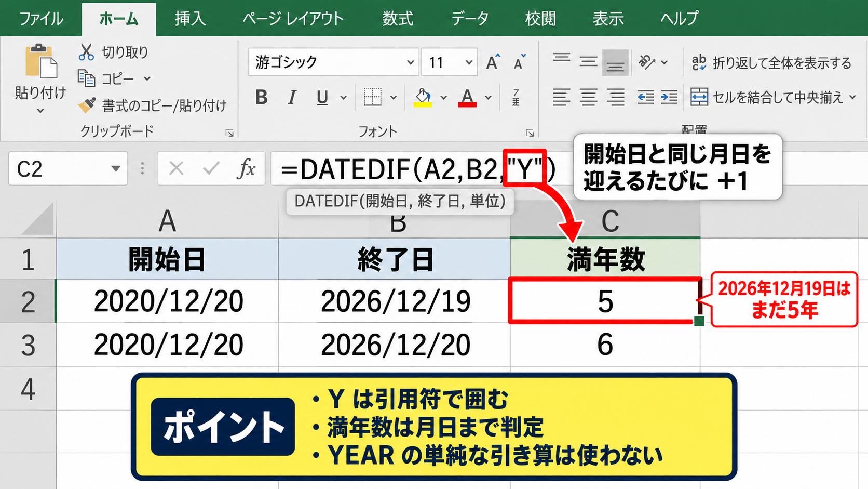Click the select-all triangle corner

pyautogui.click(x=37, y=219)
